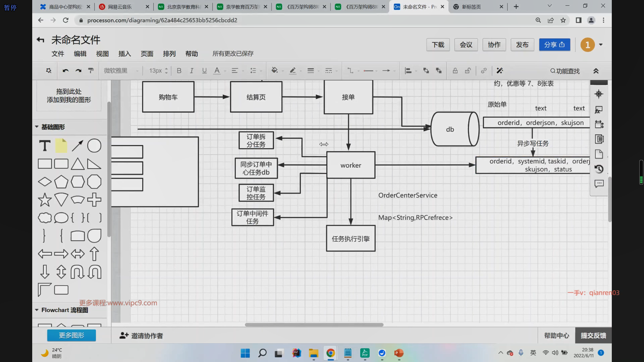Viewport: 644px width, 362px height.
Task: Select the format painter tool
Action: [x=91, y=71]
